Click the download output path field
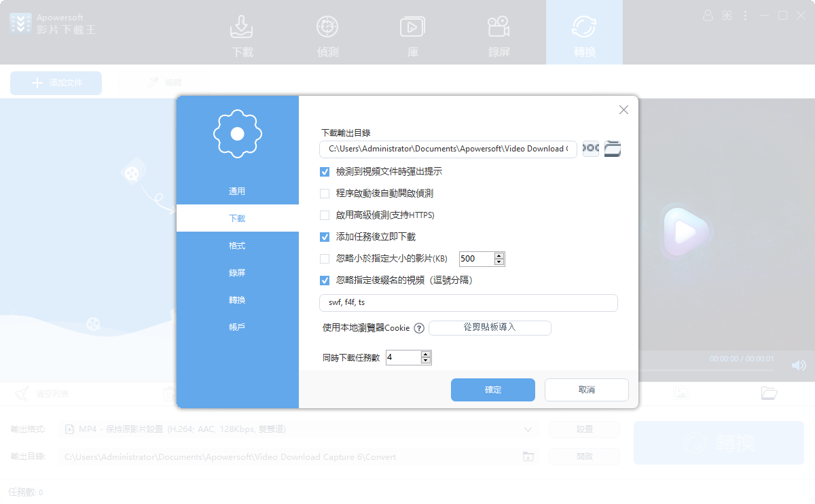 tap(448, 149)
